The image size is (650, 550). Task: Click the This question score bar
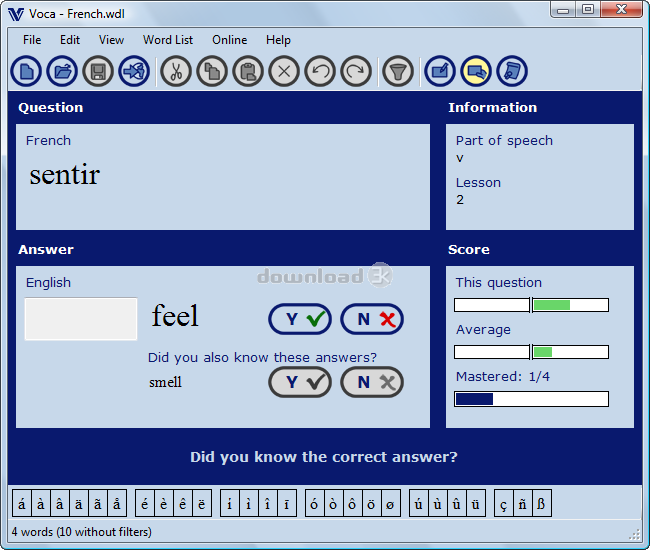click(531, 305)
